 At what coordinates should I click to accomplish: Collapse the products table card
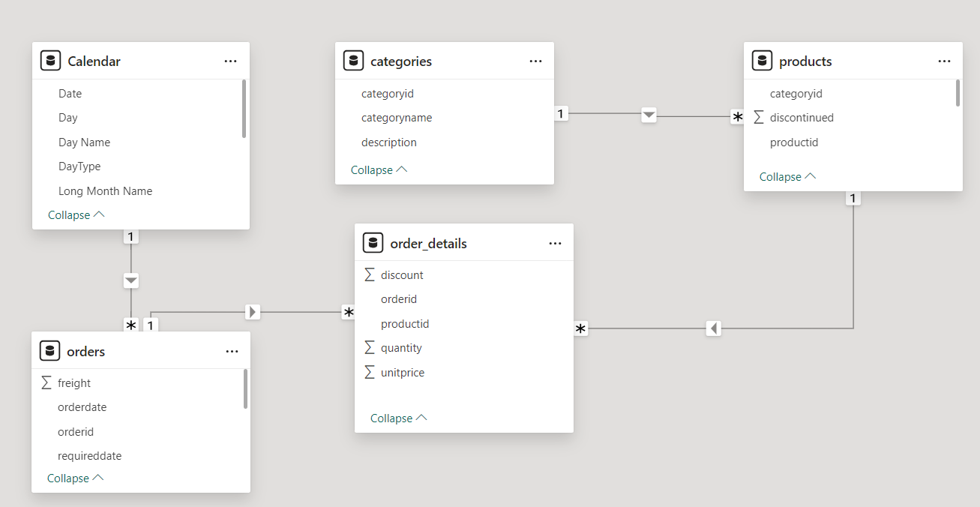pyautogui.click(x=787, y=177)
